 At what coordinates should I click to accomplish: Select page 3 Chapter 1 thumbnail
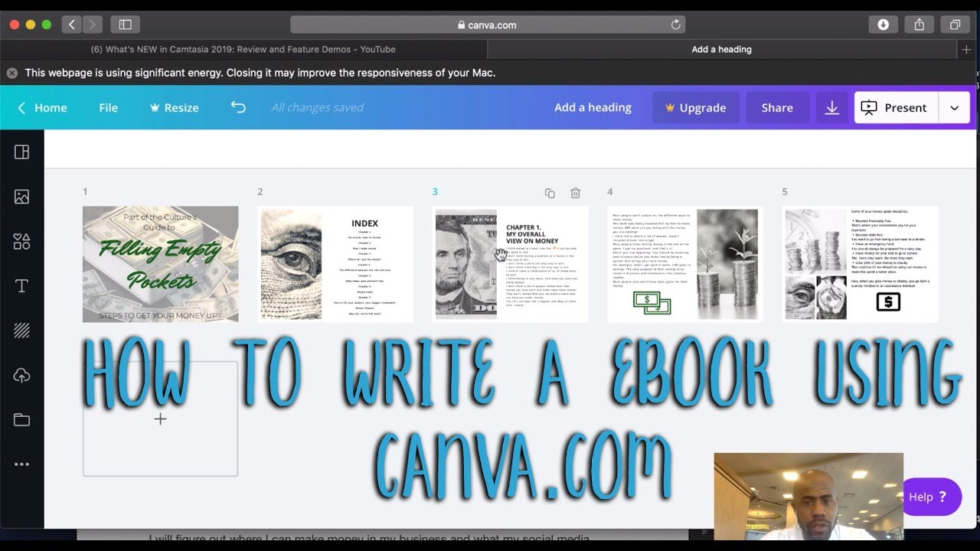510,264
